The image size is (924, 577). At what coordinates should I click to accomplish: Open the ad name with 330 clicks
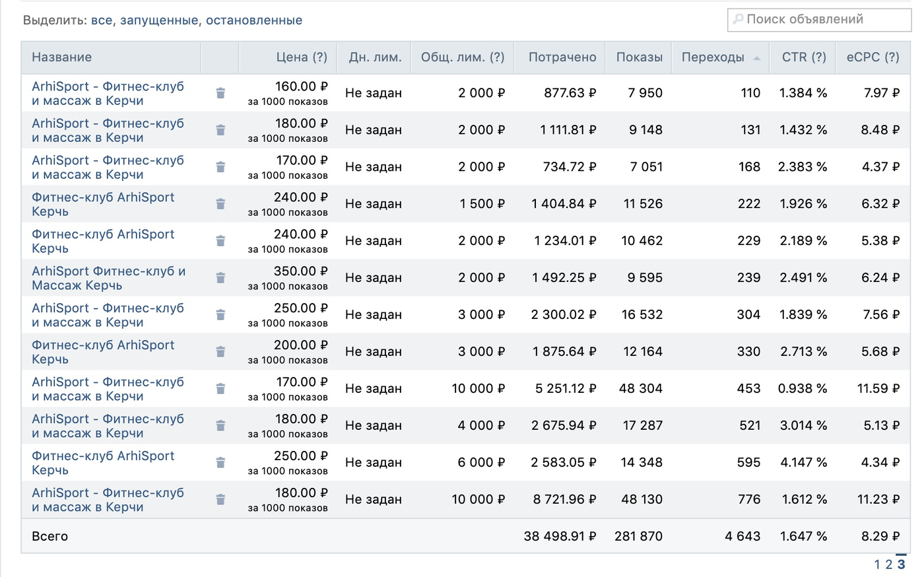coord(103,353)
